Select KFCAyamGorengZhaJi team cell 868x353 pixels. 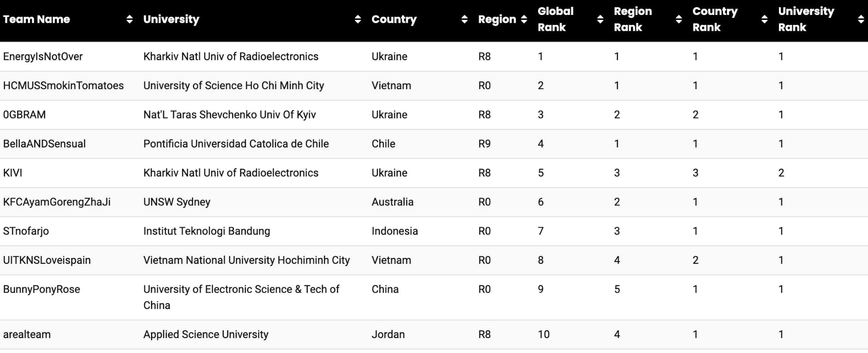(x=57, y=202)
